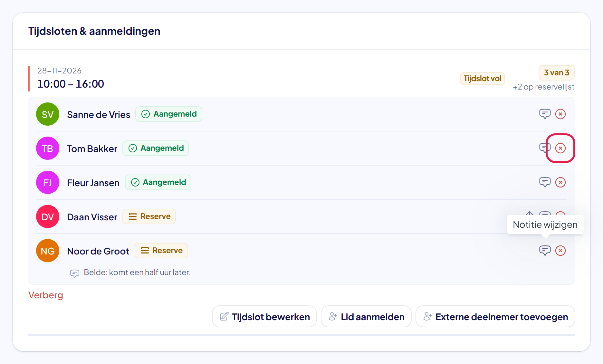This screenshot has height=364, width=603.
Task: Click the FJ avatar of Fleur Jansen
Action: (48, 182)
